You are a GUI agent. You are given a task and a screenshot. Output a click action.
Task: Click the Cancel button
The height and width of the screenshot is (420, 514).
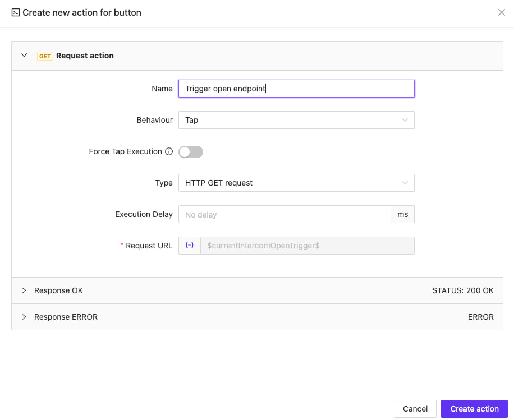415,408
